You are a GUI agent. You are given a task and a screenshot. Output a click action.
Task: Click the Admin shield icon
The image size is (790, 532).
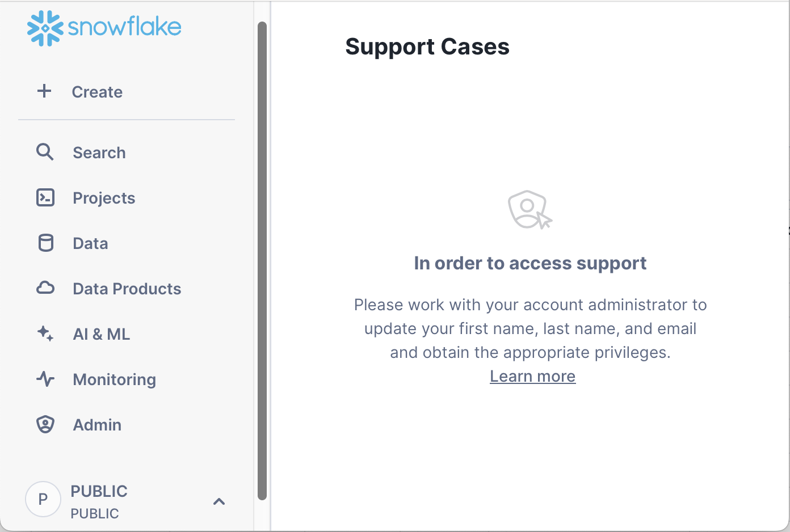click(x=45, y=424)
